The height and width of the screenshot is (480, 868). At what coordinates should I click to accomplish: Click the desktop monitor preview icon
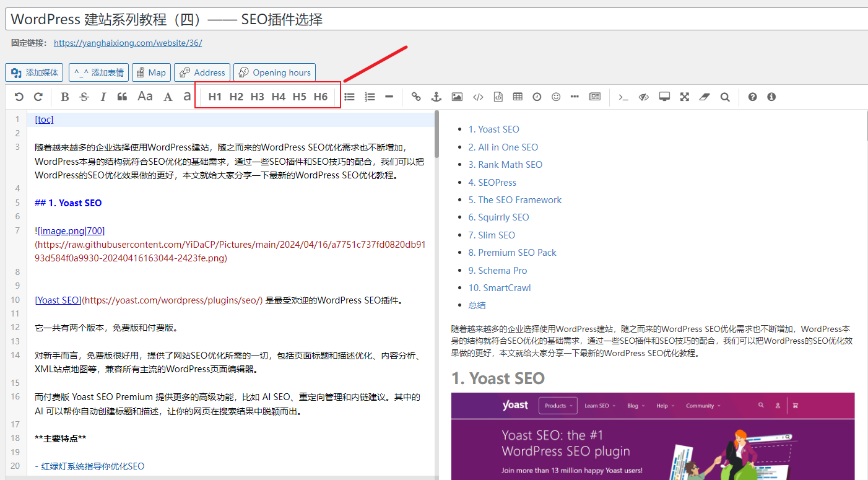tap(664, 97)
